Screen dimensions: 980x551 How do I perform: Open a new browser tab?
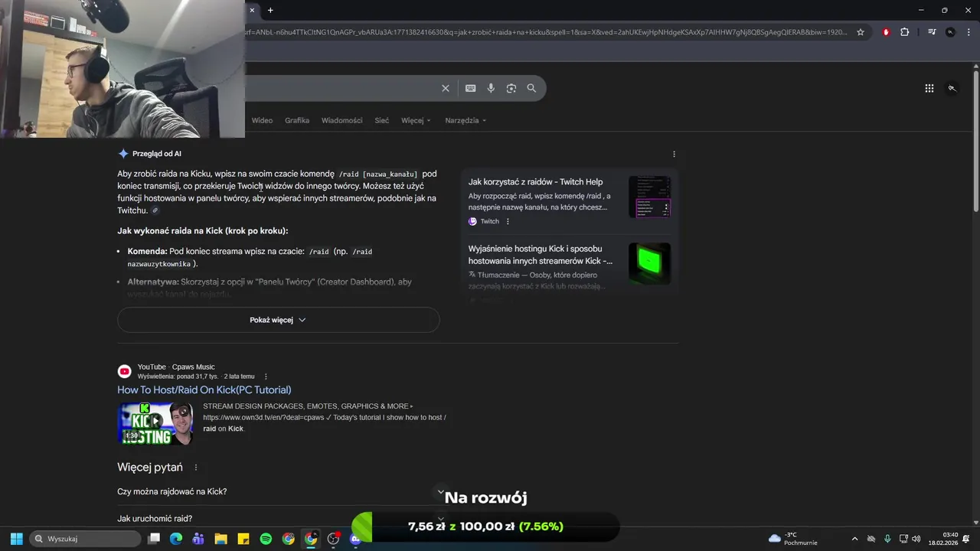[x=270, y=10]
